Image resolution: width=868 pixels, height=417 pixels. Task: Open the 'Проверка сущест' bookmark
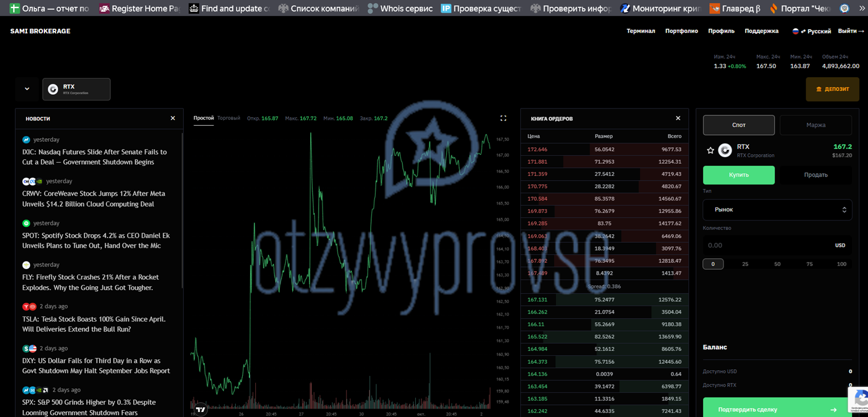(x=481, y=9)
